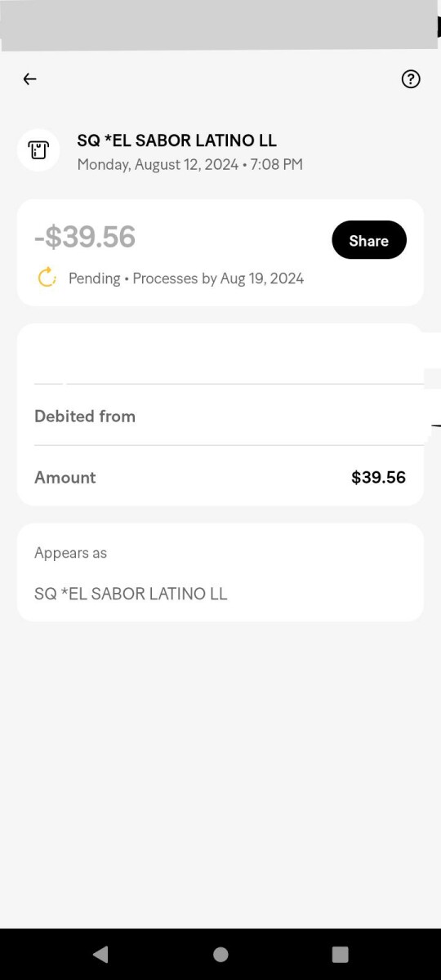
Task: Tap the Monday, August 12 date line
Action: coord(190,165)
